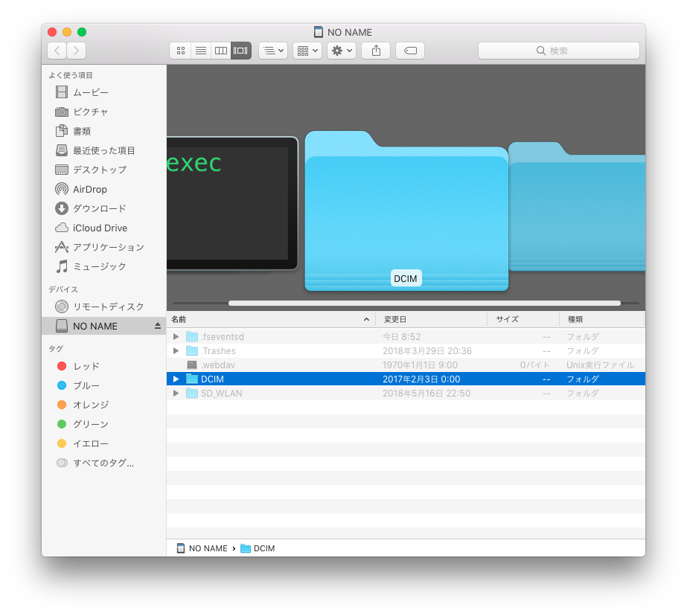
Task: Select Cover Flow view button
Action: pos(241,51)
